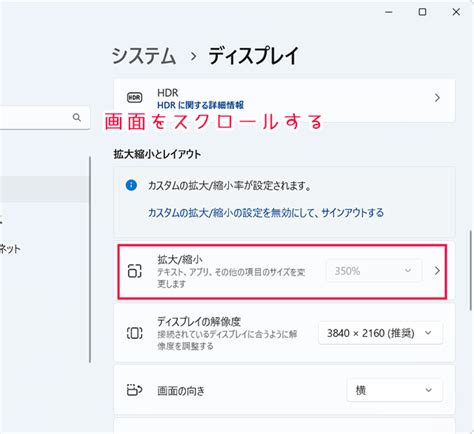
Task: Click the HDR icon
Action: coord(135,98)
